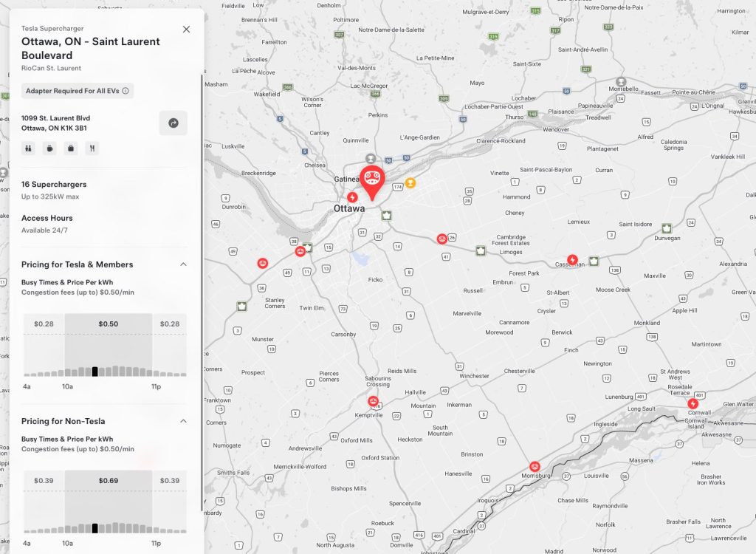This screenshot has height=554, width=756.
Task: Select the restrooms amenity icon
Action: 28,148
